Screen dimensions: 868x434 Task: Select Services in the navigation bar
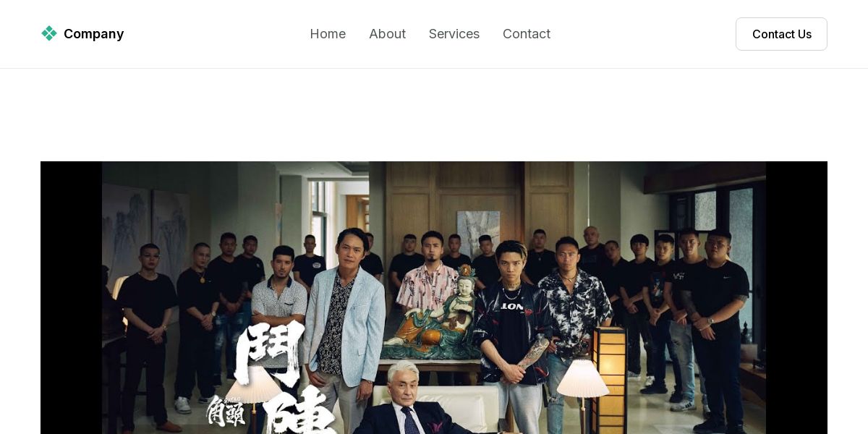(x=454, y=34)
